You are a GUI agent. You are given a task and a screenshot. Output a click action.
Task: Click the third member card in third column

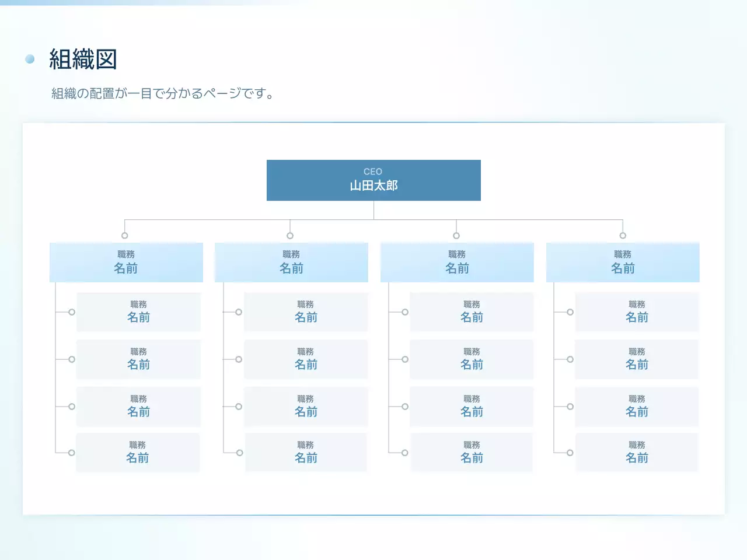[472, 407]
